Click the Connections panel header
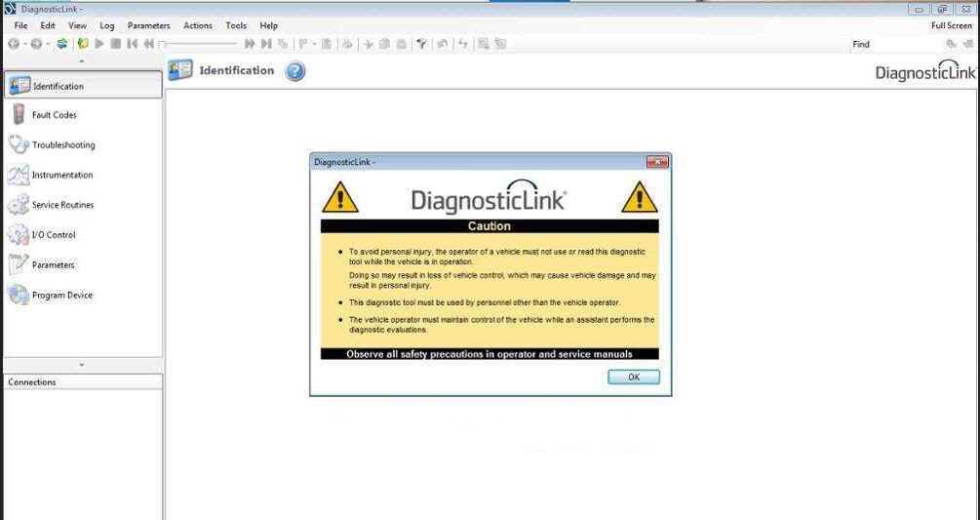 pyautogui.click(x=83, y=381)
